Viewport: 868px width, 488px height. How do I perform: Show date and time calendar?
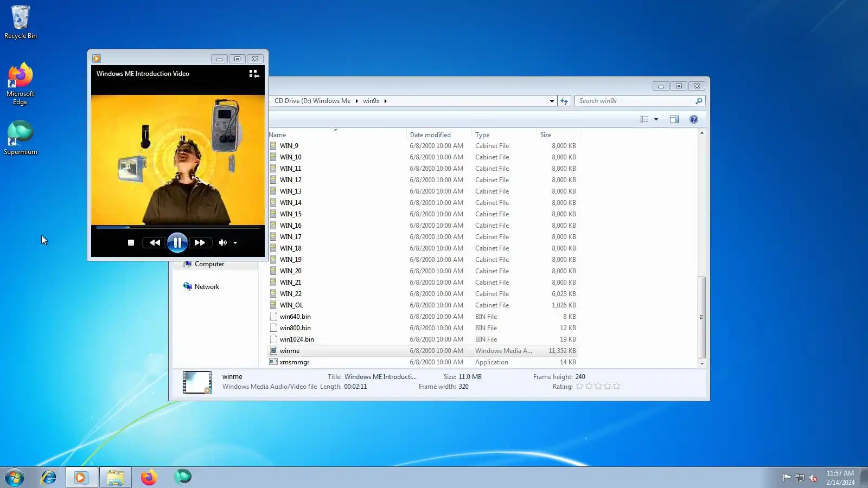(x=840, y=478)
